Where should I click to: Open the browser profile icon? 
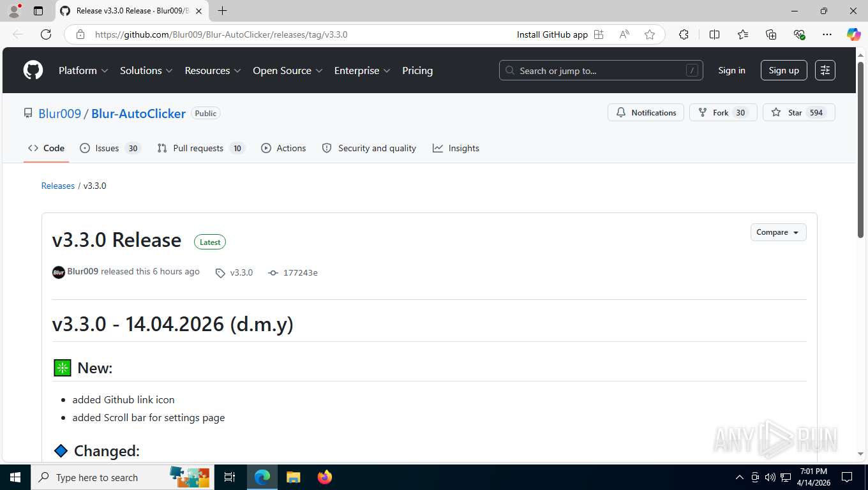(14, 11)
